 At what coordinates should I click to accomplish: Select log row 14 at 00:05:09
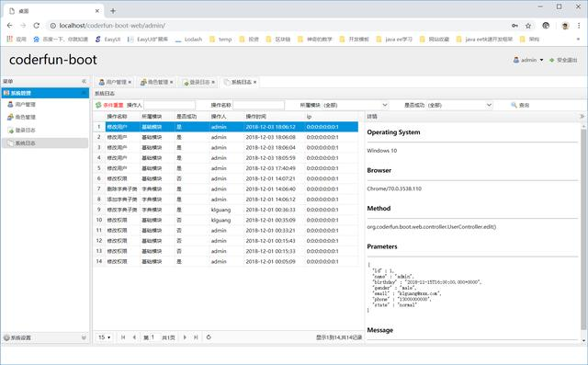(x=226, y=261)
